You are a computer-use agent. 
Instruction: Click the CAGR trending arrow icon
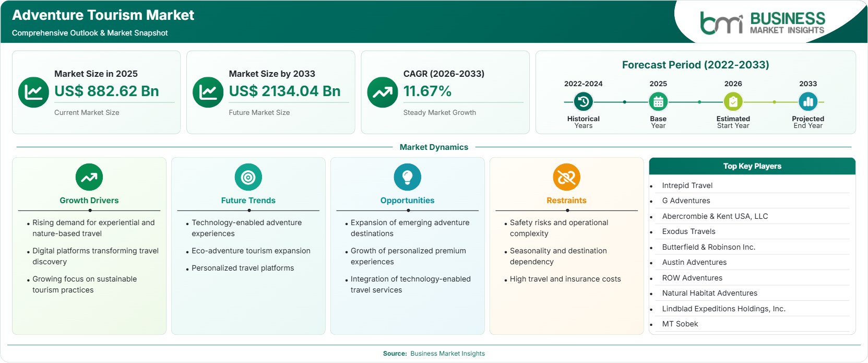pos(383,92)
